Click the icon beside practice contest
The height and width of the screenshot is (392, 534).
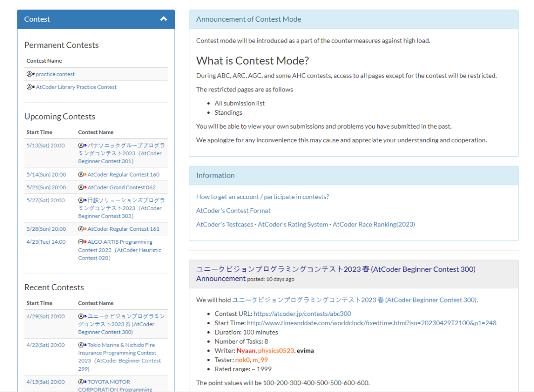point(31,74)
